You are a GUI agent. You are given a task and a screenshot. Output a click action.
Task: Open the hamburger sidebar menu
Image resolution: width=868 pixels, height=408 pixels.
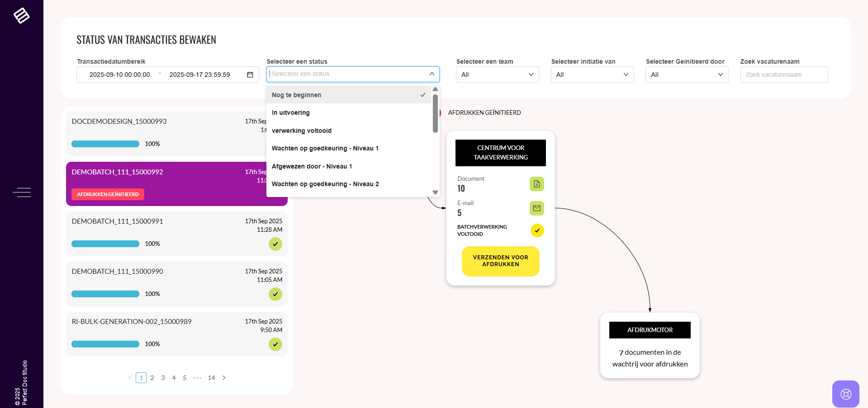point(22,192)
